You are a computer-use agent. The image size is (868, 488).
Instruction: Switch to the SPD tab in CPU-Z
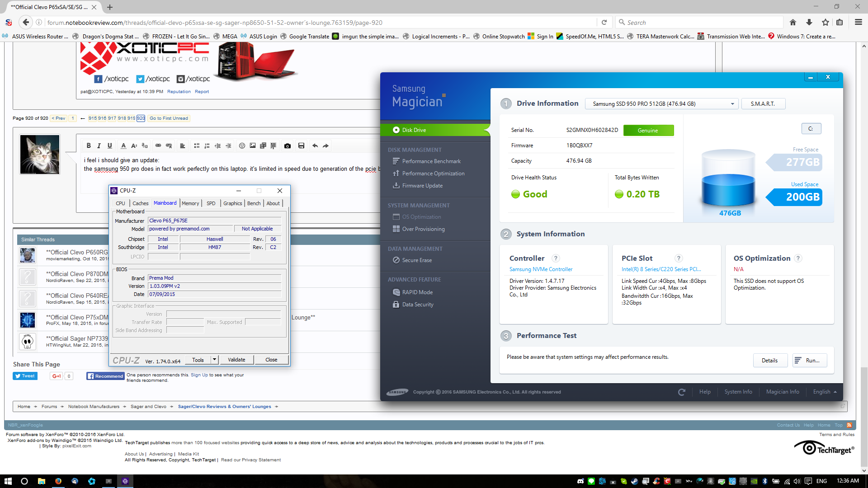click(211, 203)
